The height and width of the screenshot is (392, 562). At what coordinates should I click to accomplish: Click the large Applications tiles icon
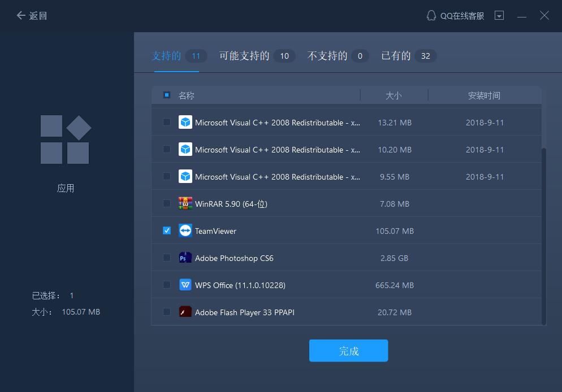point(66,140)
